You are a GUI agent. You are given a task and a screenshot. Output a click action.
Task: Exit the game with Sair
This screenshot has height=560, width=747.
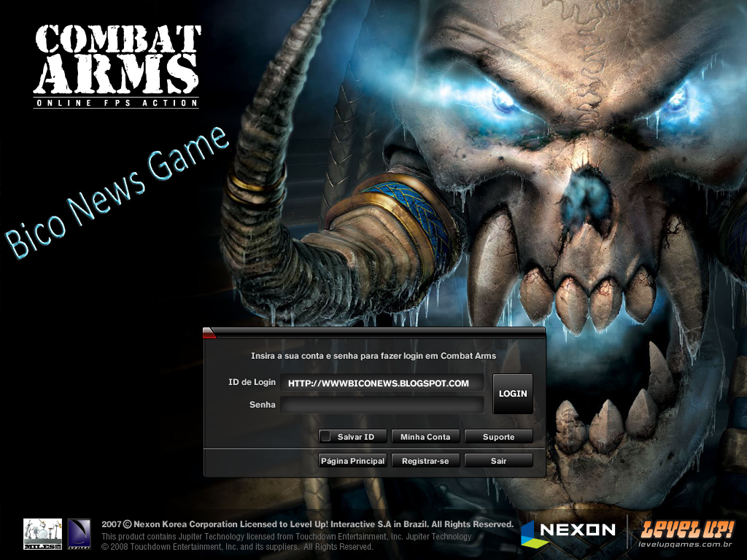498,461
